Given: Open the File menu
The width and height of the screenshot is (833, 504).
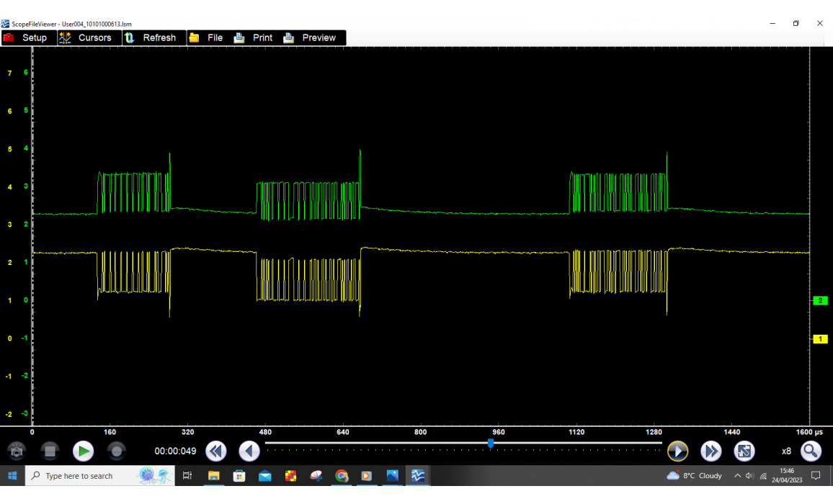Looking at the screenshot, I should pyautogui.click(x=206, y=37).
